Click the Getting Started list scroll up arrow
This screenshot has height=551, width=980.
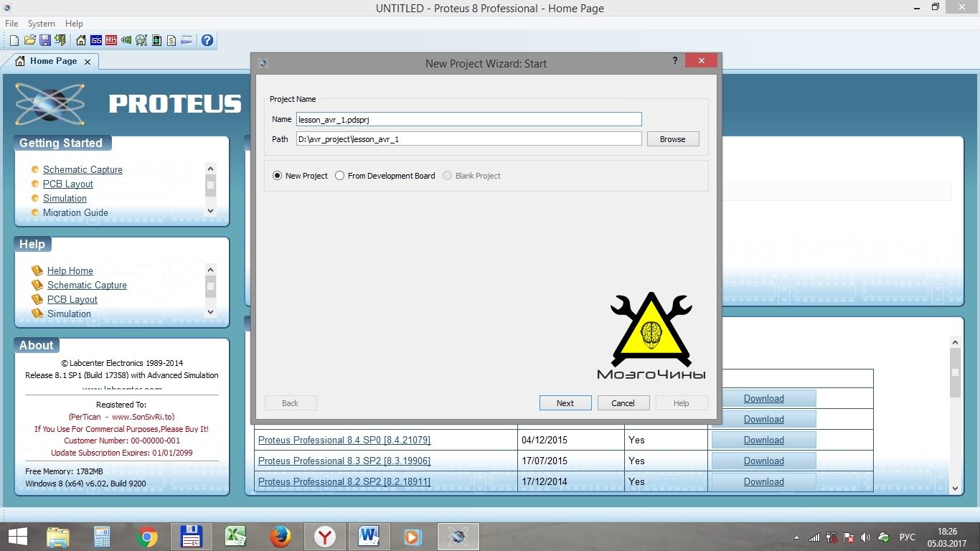(x=210, y=169)
